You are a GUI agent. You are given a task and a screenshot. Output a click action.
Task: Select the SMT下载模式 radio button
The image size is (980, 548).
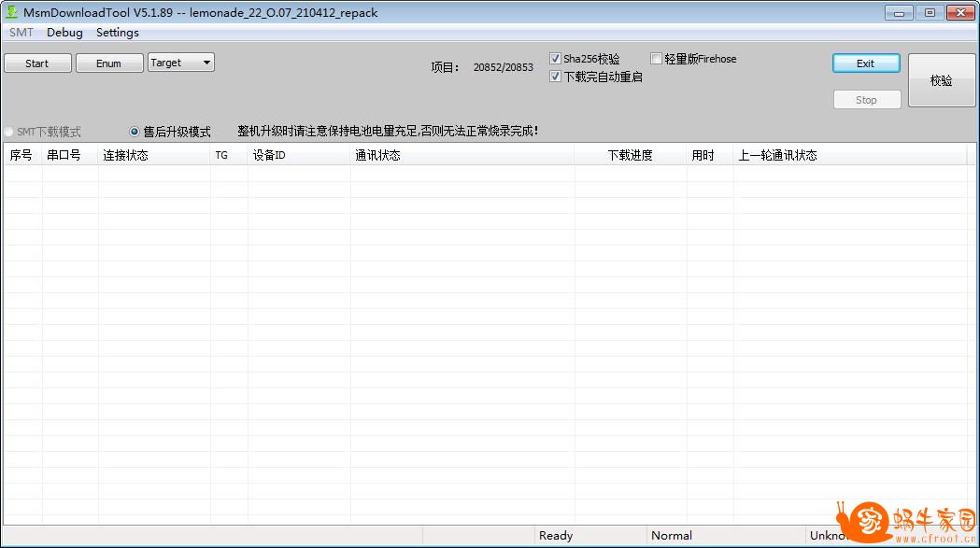coord(8,132)
